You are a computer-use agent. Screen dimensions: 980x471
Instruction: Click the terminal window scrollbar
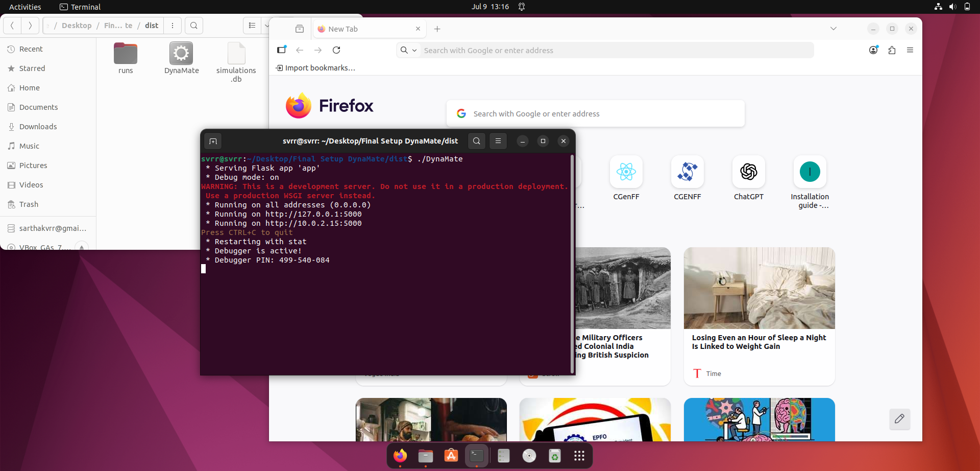point(572,265)
